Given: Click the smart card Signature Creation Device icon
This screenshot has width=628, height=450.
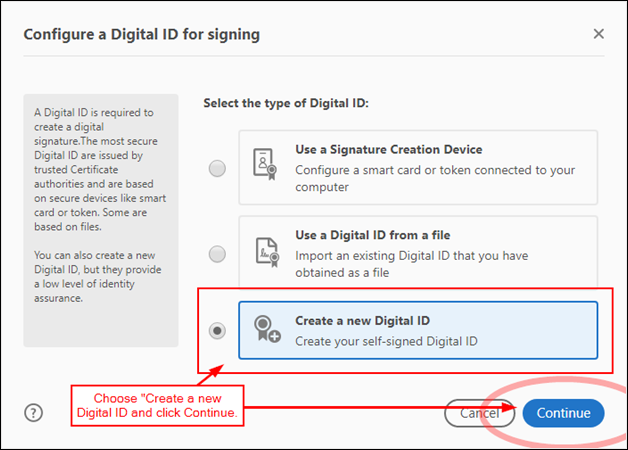Looking at the screenshot, I should pos(265,164).
